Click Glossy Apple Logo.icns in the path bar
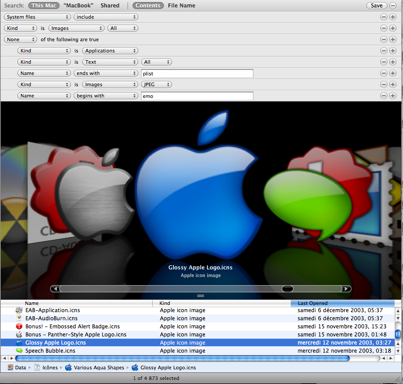Viewport: 403px width, 384px height. [164, 367]
